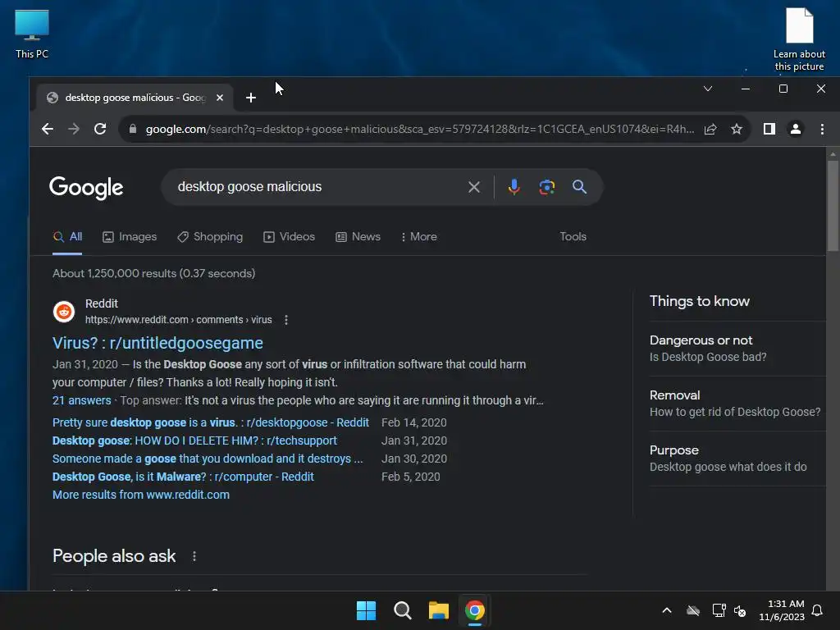
Task: Open Removal topic in Things to know
Action: pos(737,404)
